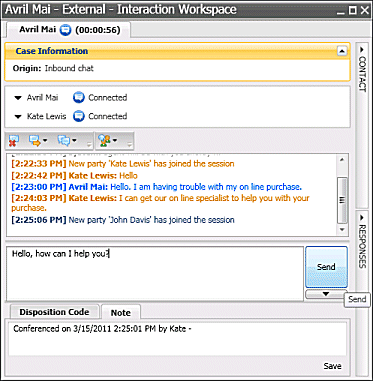Collapse the Case Information panel
Viewport: 373px width, 381px height.
point(342,51)
